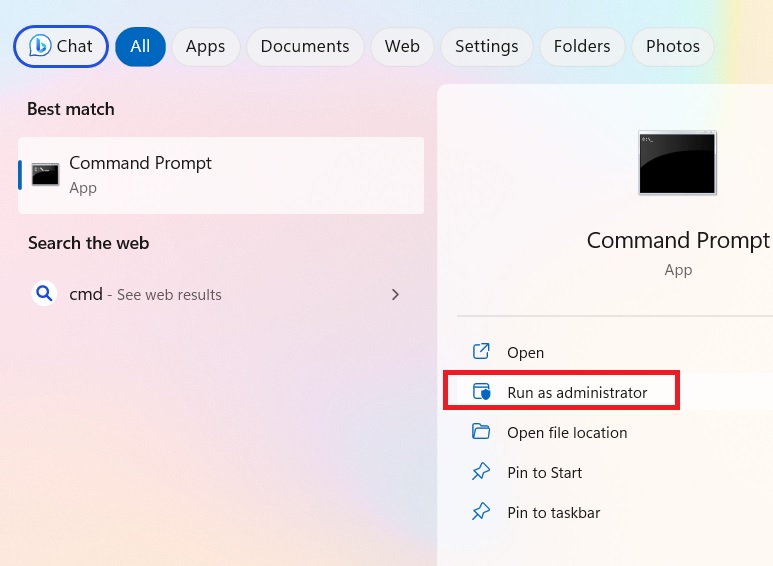The width and height of the screenshot is (773, 566).
Task: Open the Command Prompt best match result
Action: 221,176
